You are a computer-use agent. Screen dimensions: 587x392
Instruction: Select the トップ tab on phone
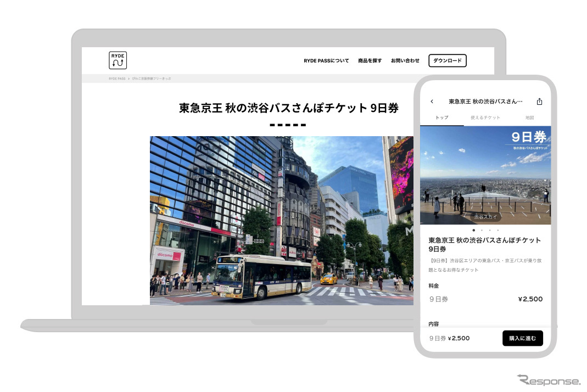point(441,117)
